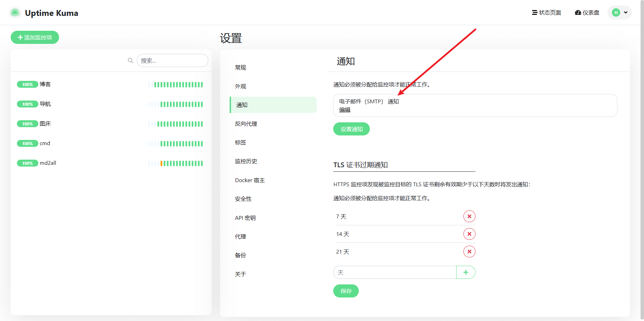
Task: Open the 仪表盘 dashboard speedometer icon
Action: pos(578,12)
